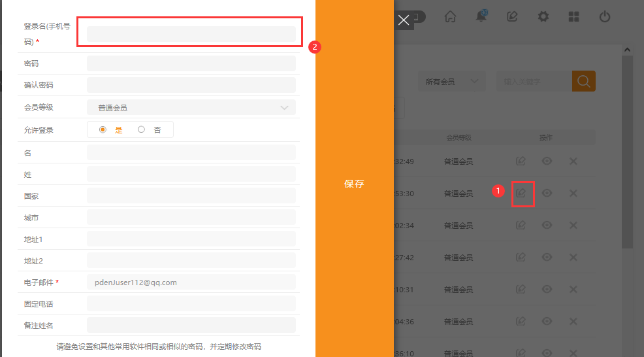
Task: Focus the 确认密码 input field
Action: tap(191, 85)
